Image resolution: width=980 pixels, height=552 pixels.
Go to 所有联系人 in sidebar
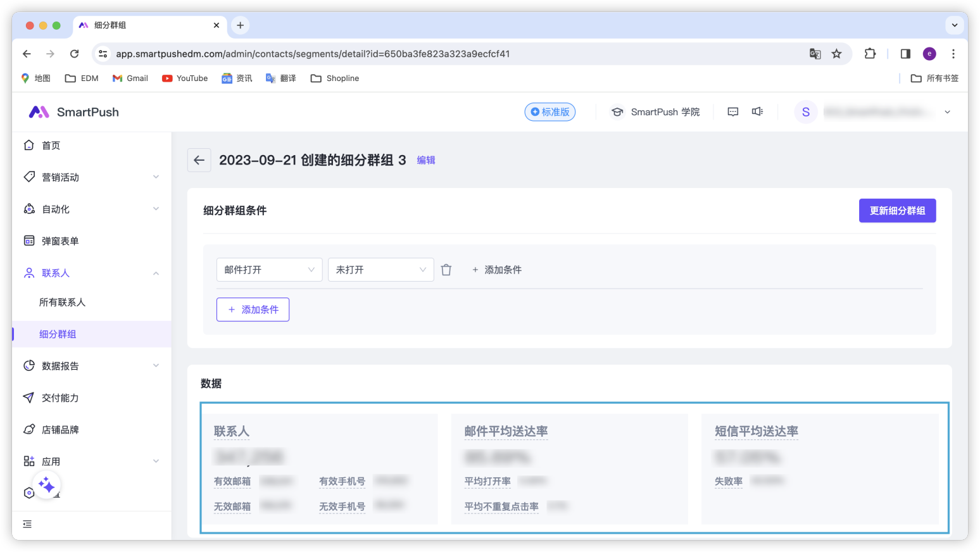pos(62,303)
